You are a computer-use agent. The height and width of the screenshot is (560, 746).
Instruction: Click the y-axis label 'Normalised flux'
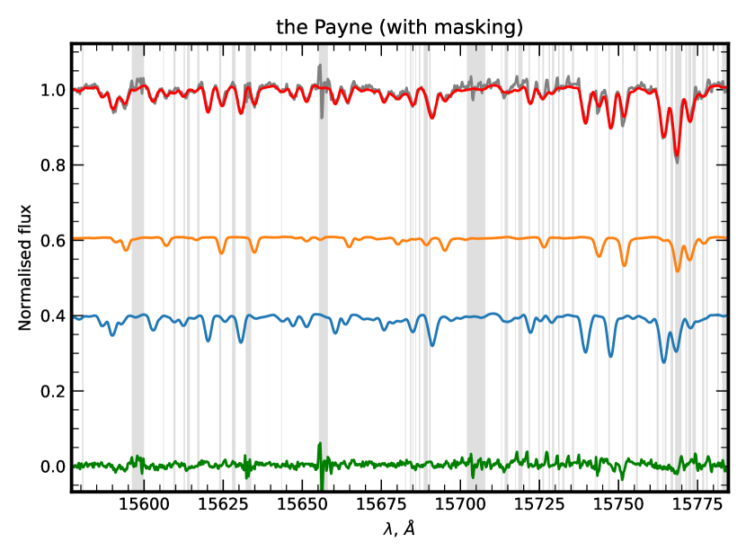[x=25, y=268]
